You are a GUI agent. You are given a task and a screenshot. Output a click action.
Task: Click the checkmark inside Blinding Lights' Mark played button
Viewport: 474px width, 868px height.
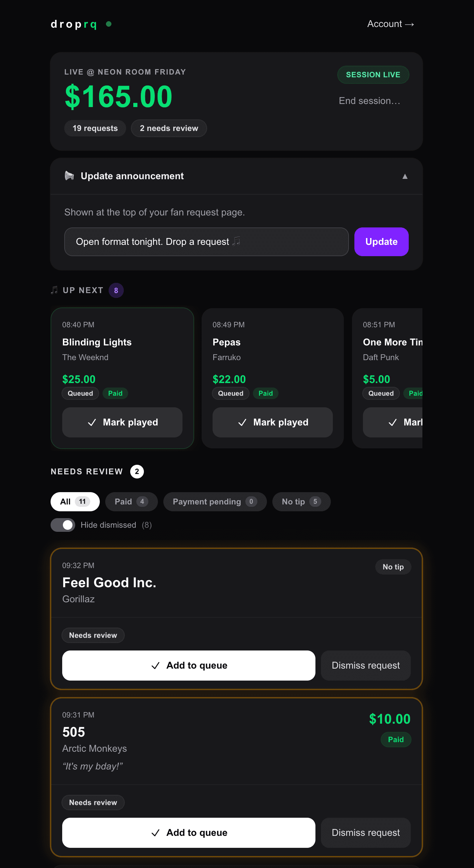(92, 422)
